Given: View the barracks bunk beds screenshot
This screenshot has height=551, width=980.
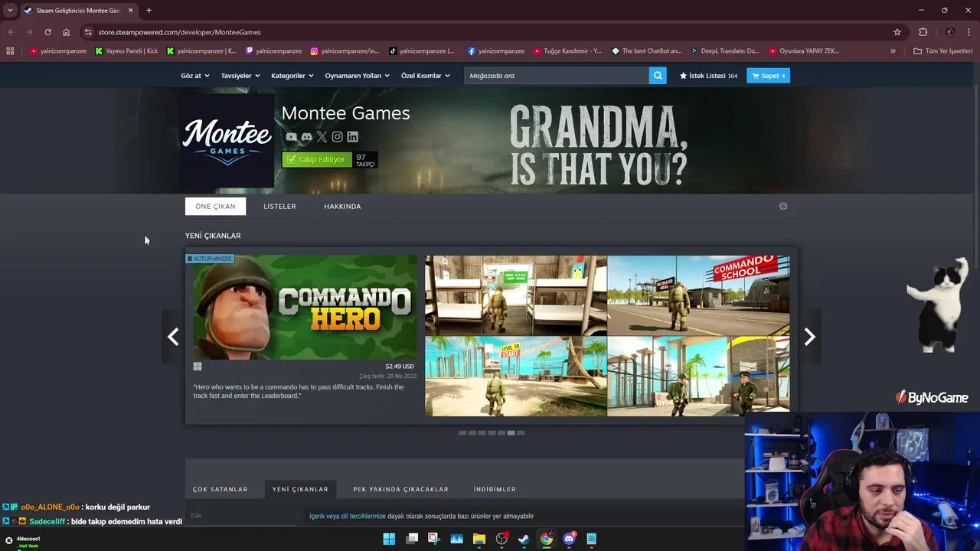Looking at the screenshot, I should (x=516, y=295).
